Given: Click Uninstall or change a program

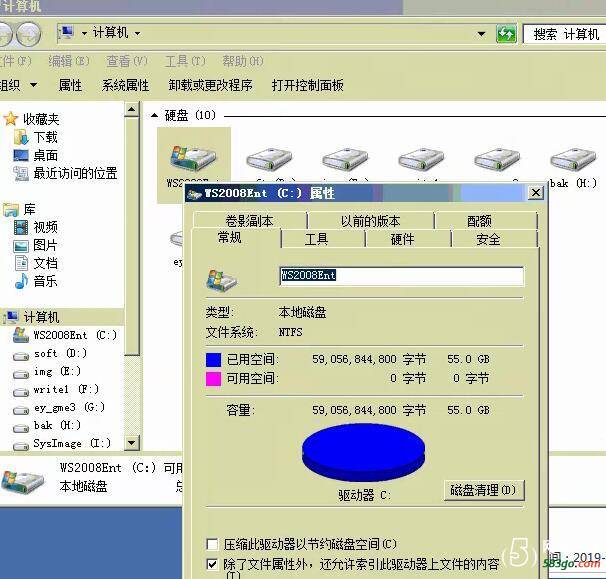Looking at the screenshot, I should (210, 85).
